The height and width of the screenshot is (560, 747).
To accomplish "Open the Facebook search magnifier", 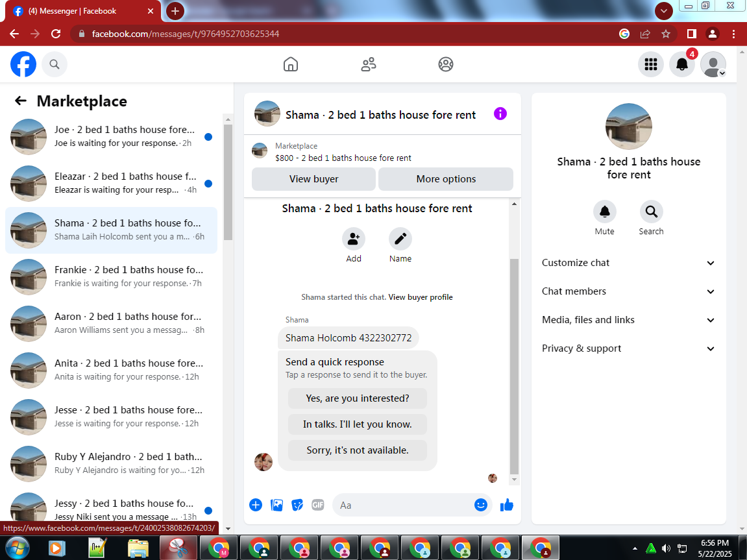I will pyautogui.click(x=55, y=64).
